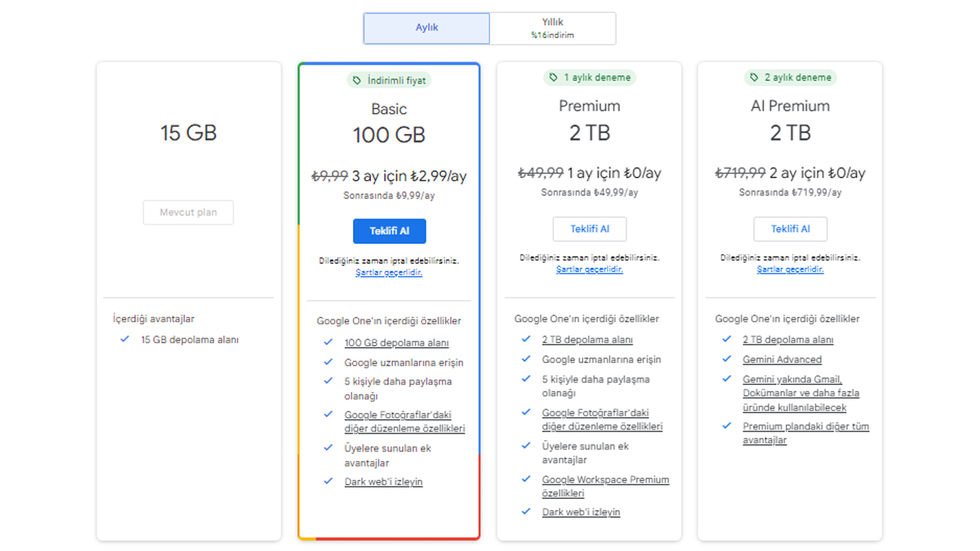Screen dimensions: 980x551
Task: Open Şartlar geçerlidir link under Premium plan
Action: [x=590, y=269]
